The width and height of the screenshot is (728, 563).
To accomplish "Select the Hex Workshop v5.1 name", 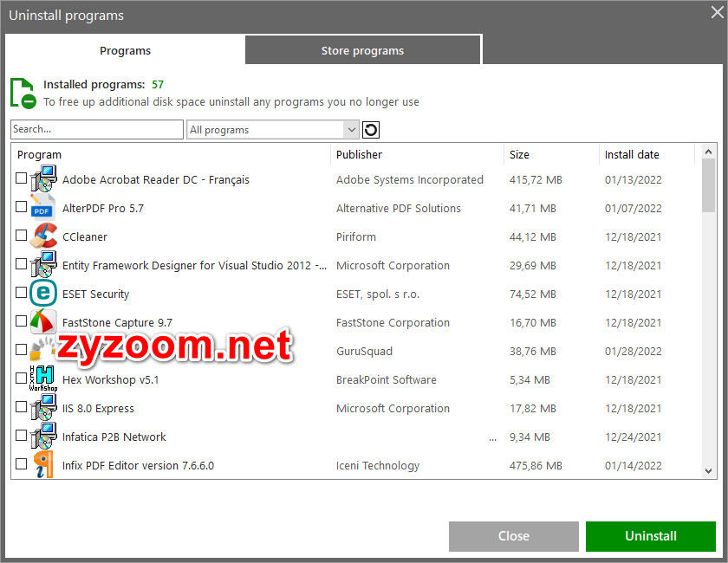I will point(111,379).
